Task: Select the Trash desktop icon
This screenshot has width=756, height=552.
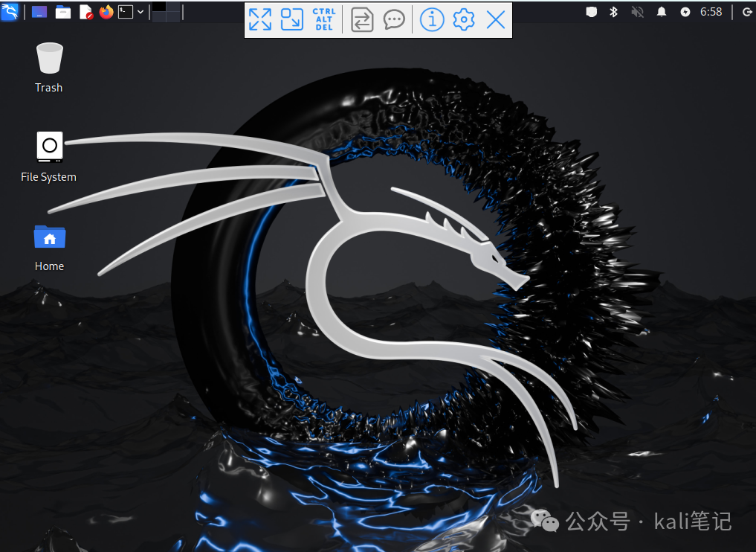Action: [x=50, y=58]
